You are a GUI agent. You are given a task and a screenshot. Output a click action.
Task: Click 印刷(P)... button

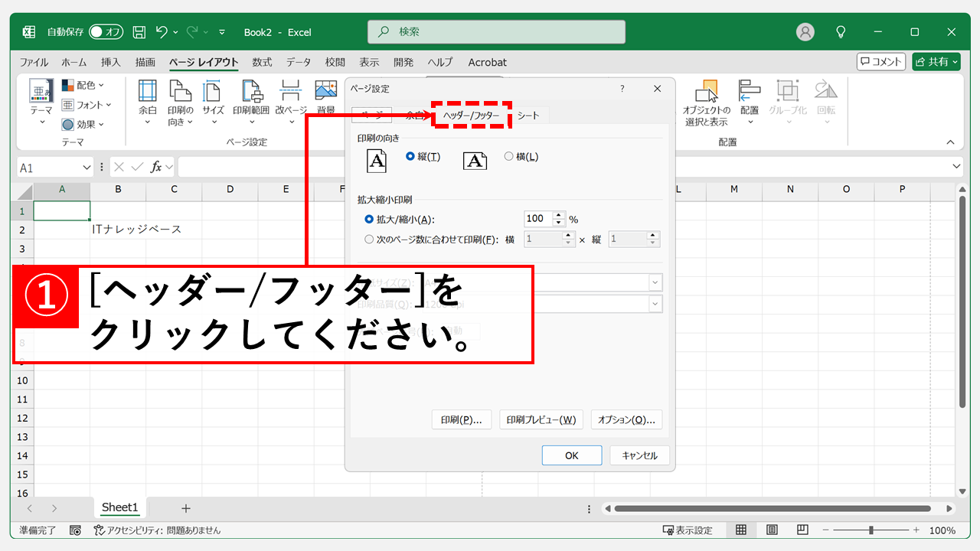click(462, 419)
